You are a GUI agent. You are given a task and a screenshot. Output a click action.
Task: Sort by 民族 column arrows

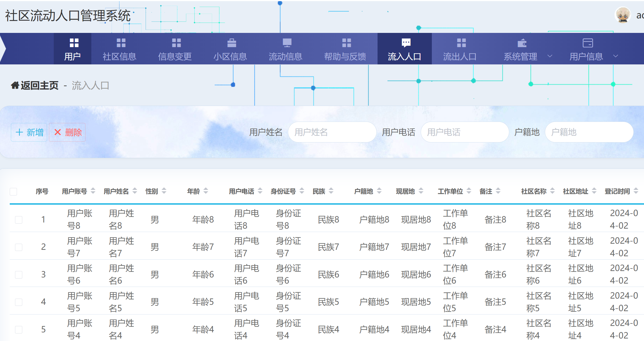tap(331, 191)
